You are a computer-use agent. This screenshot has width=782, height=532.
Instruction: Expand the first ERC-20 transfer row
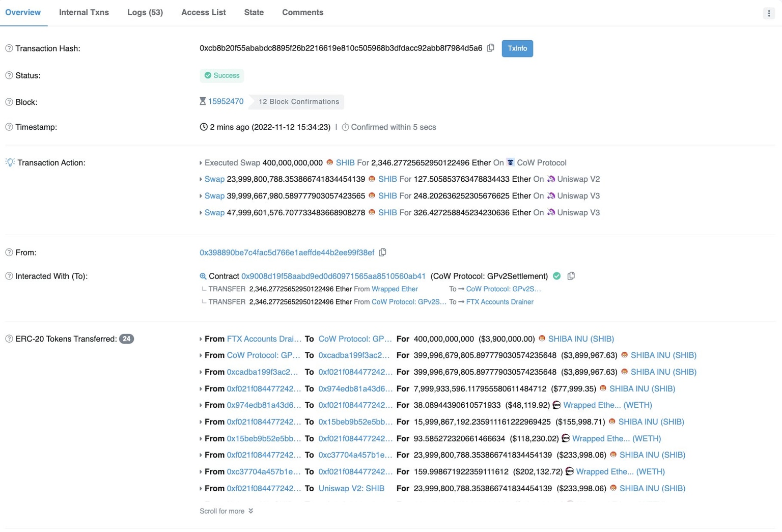(200, 339)
